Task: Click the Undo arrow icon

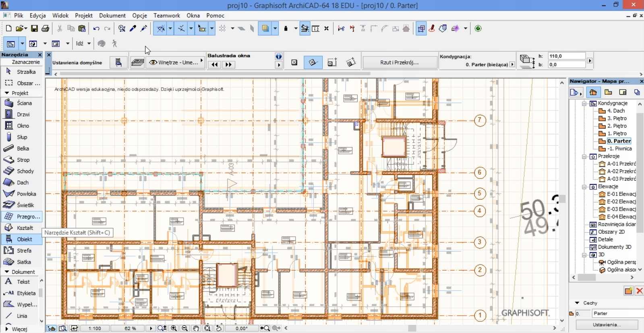Action: (x=96, y=29)
